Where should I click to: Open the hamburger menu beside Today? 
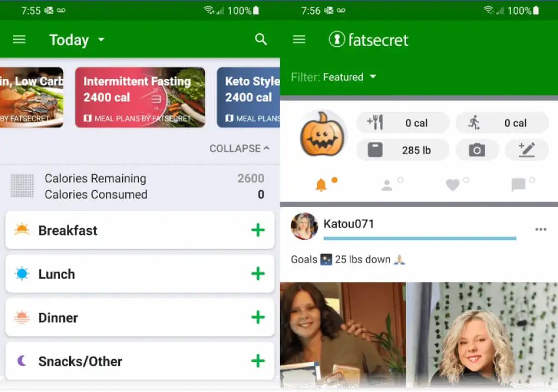[19, 40]
